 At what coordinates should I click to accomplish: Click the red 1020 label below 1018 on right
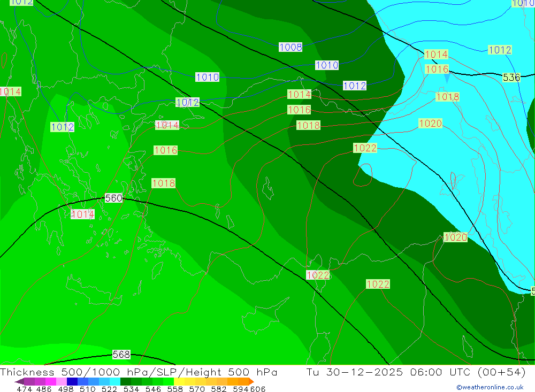click(x=430, y=123)
